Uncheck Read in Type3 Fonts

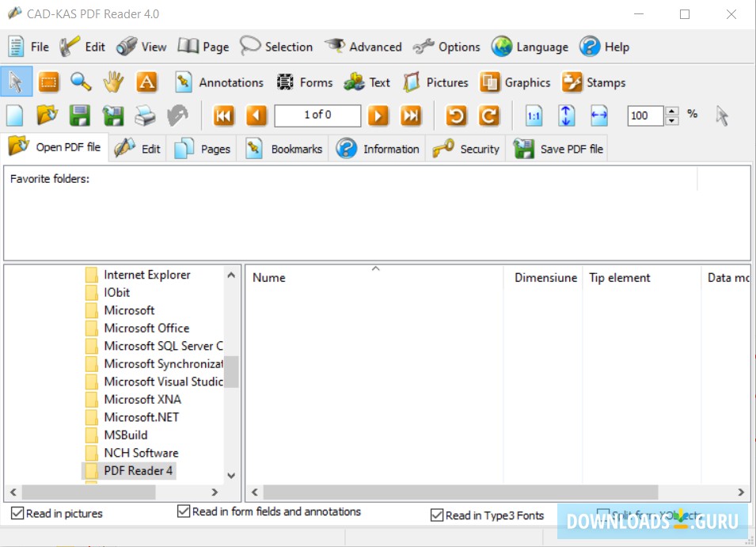pos(437,515)
